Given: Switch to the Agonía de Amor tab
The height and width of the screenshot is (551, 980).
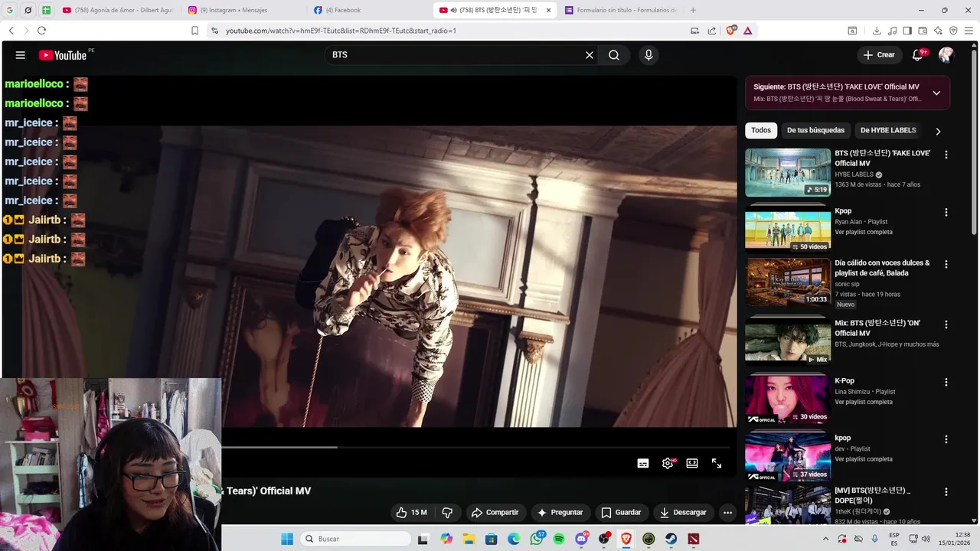Looking at the screenshot, I should (118, 10).
